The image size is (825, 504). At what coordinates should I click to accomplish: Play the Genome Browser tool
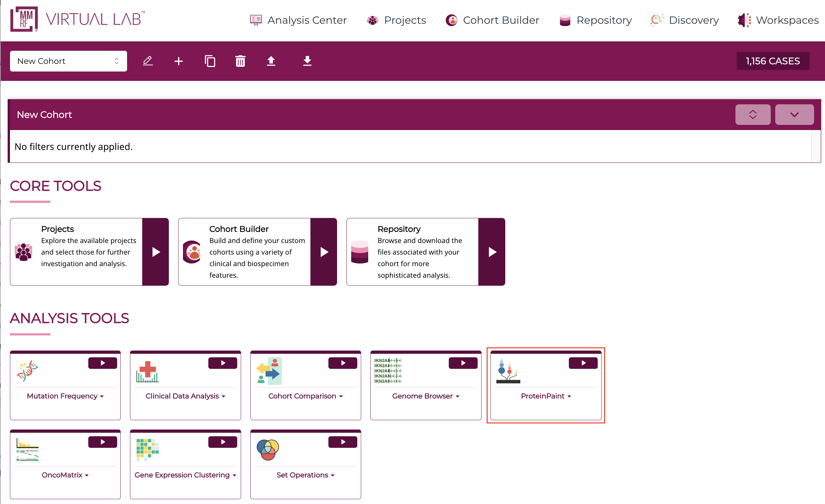tap(463, 363)
